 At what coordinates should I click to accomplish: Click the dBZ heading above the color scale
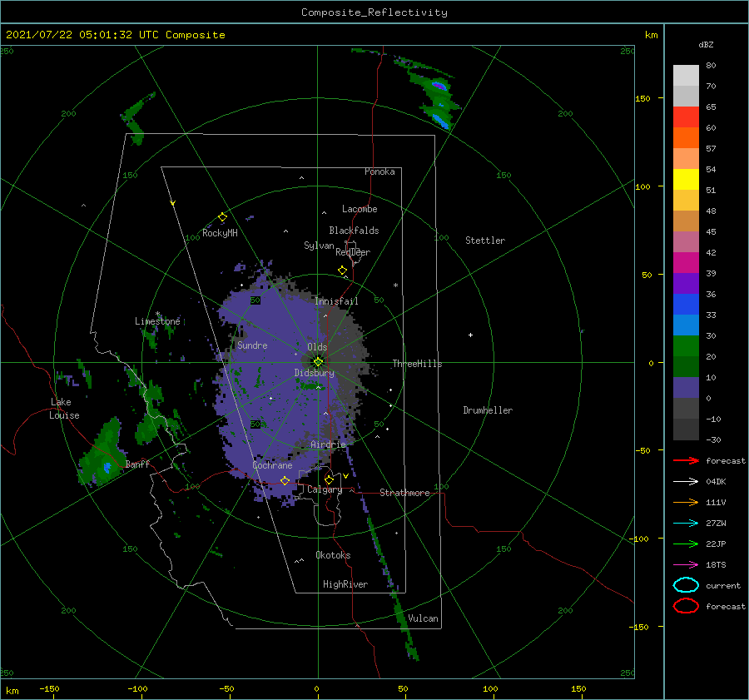pos(706,44)
